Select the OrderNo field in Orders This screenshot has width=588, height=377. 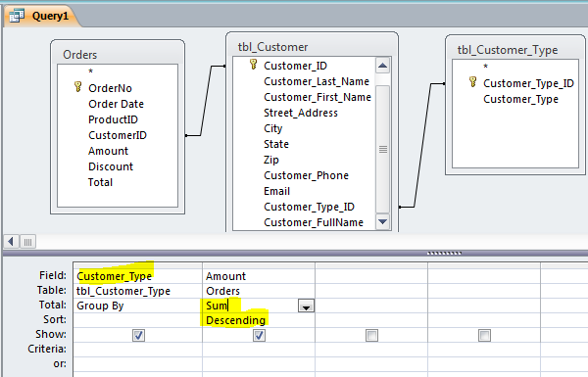110,88
